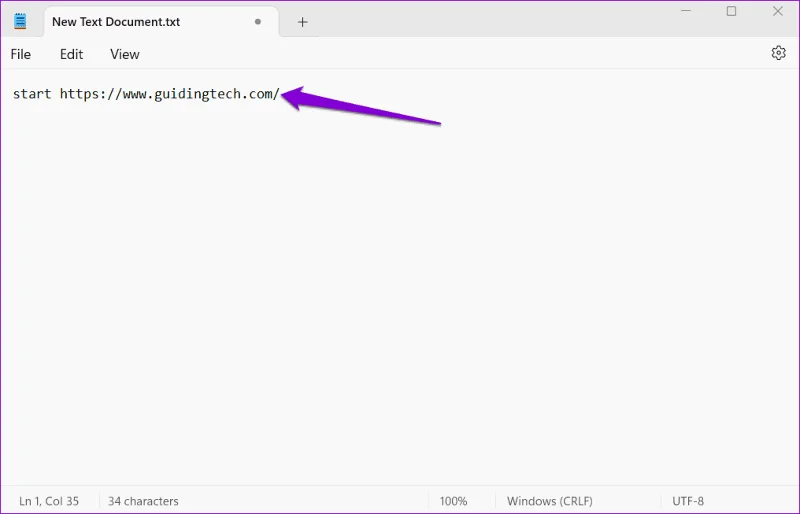
Task: Open Notepad settings gear icon
Action: pos(778,53)
